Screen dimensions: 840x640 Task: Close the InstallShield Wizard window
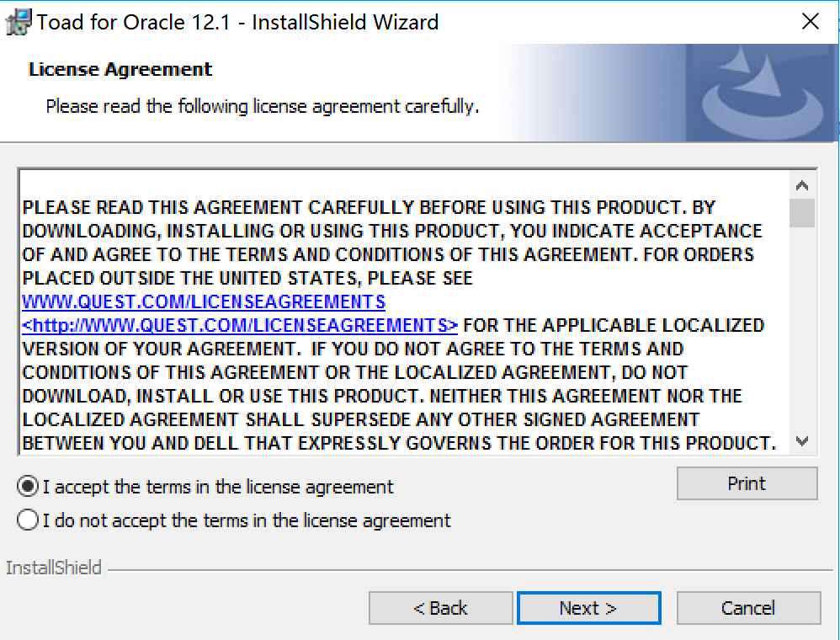point(811,22)
